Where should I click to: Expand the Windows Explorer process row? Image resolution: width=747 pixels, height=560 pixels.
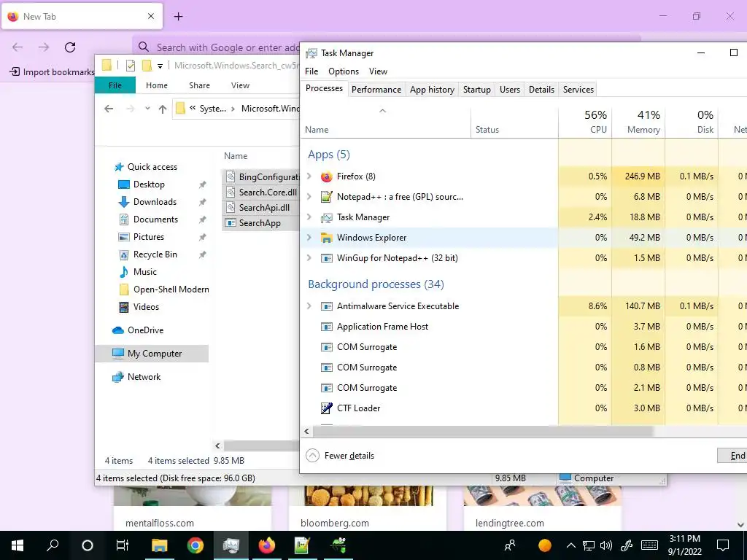coord(309,238)
